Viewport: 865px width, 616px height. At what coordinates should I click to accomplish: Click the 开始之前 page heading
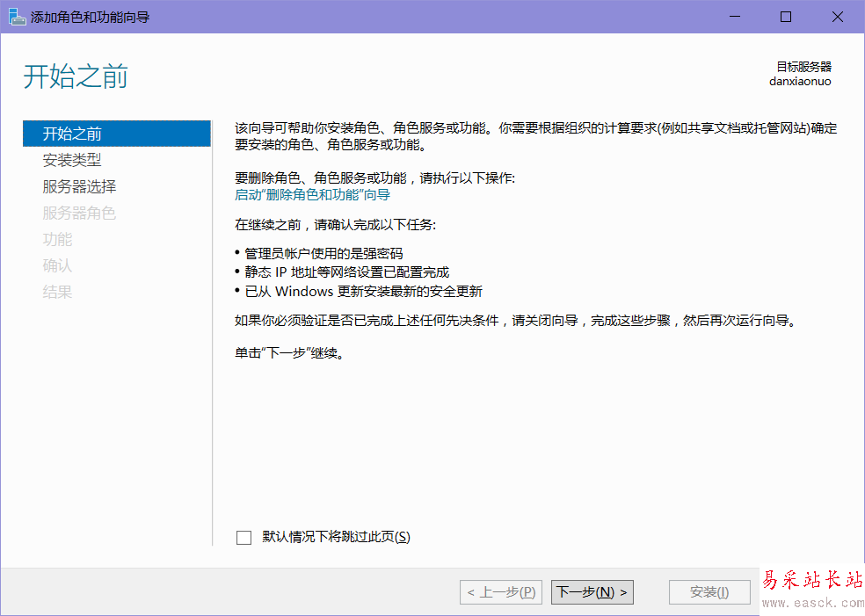(x=76, y=76)
